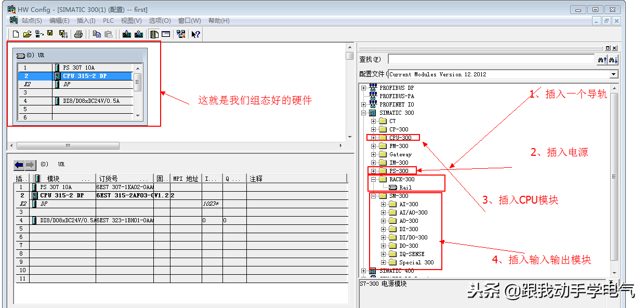Image resolution: width=644 pixels, height=308 pixels.
Task: Click the New station toolbar icon
Action: click(16, 34)
